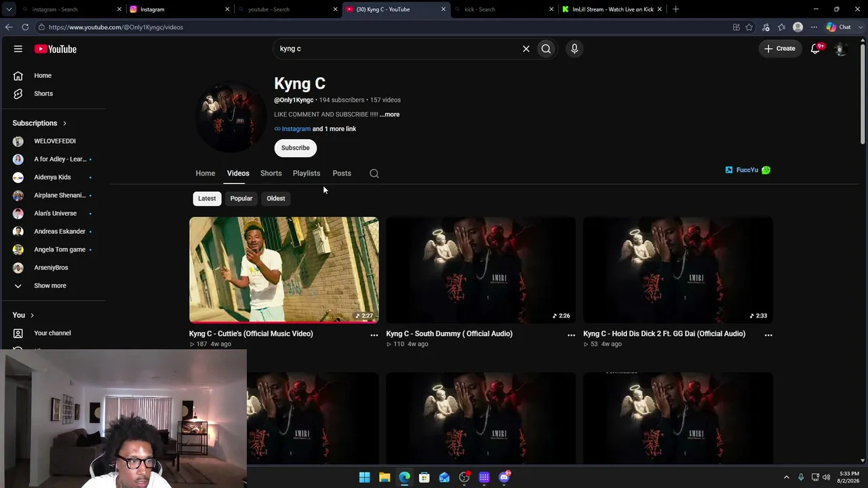Start voice search with the microphone
The width and height of the screenshot is (868, 488).
pyautogui.click(x=574, y=49)
